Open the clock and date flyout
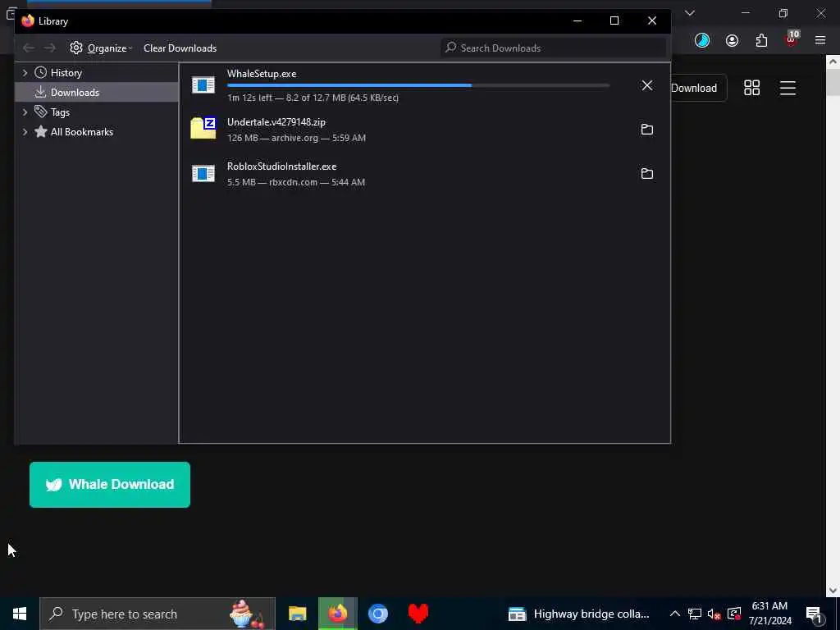840x630 pixels. point(769,614)
